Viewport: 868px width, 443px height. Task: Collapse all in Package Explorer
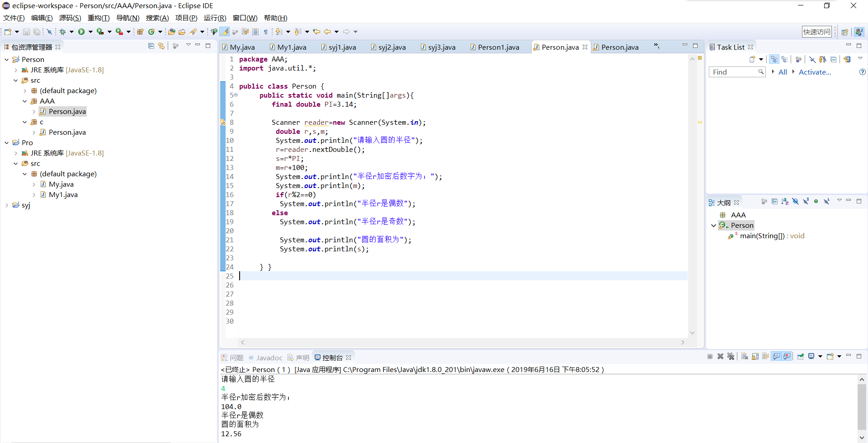pos(151,46)
